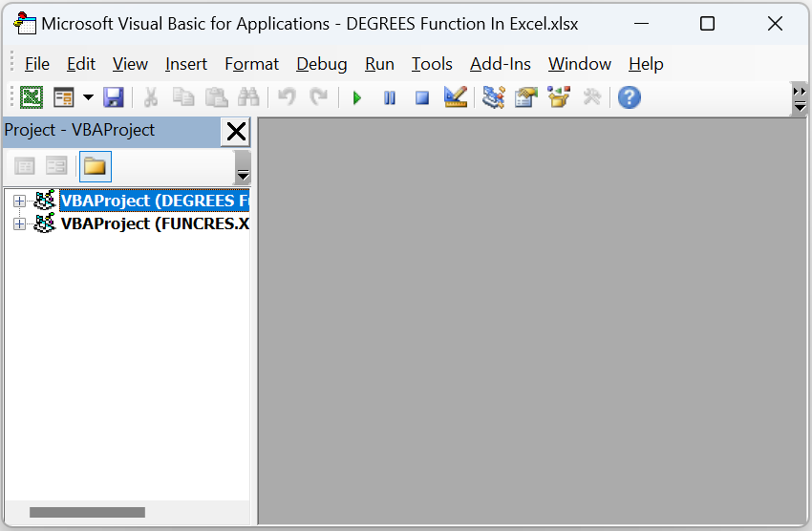Image resolution: width=812 pixels, height=531 pixels.
Task: Open the Help menu
Action: pyautogui.click(x=646, y=64)
